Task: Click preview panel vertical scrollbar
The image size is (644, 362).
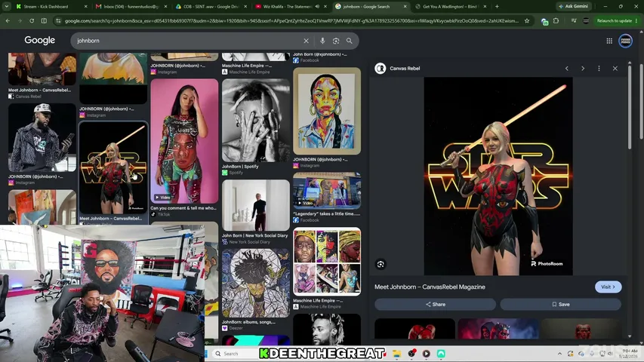Action: click(x=630, y=106)
